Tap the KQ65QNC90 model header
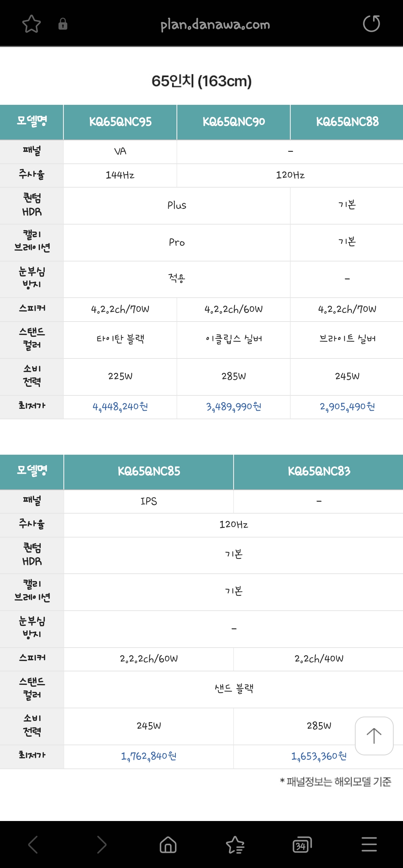 234,122
